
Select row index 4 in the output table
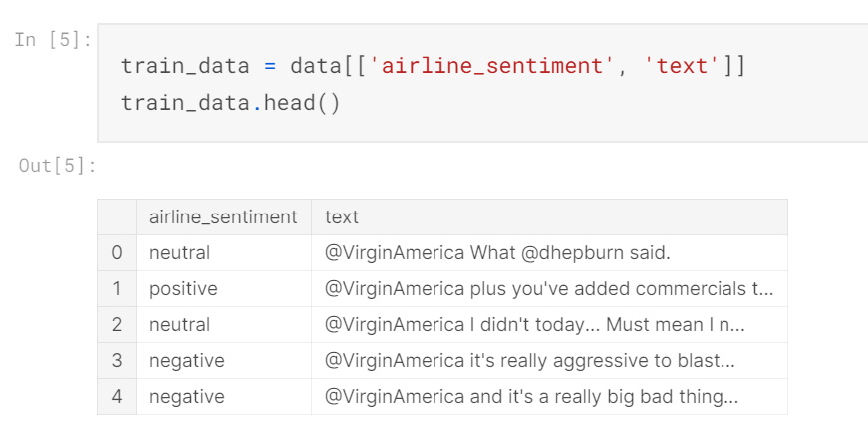click(x=117, y=396)
